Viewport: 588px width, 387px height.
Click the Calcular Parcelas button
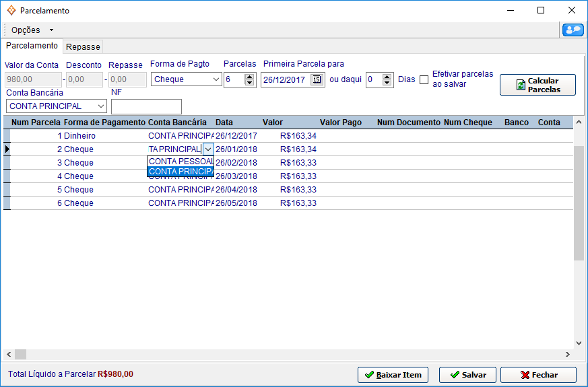point(537,85)
